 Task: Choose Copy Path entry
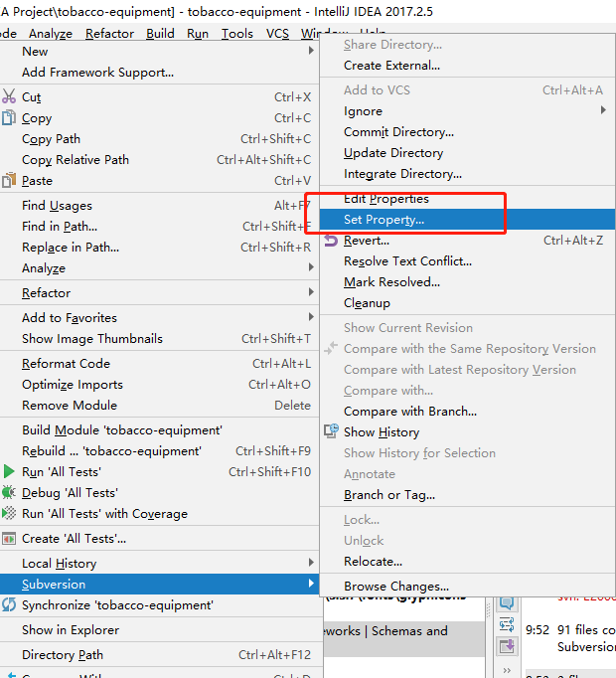159,139
